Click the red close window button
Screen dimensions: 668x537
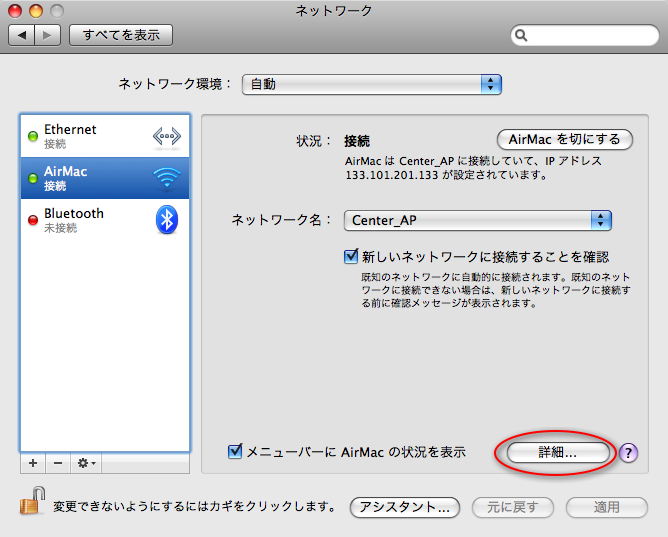point(15,11)
